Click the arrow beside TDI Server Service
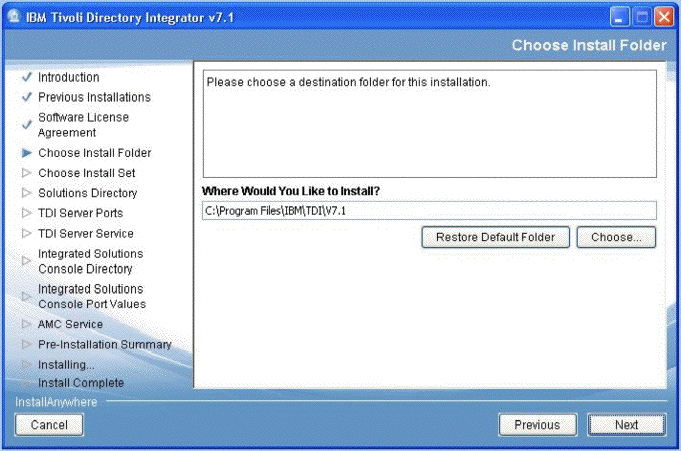 click(26, 233)
